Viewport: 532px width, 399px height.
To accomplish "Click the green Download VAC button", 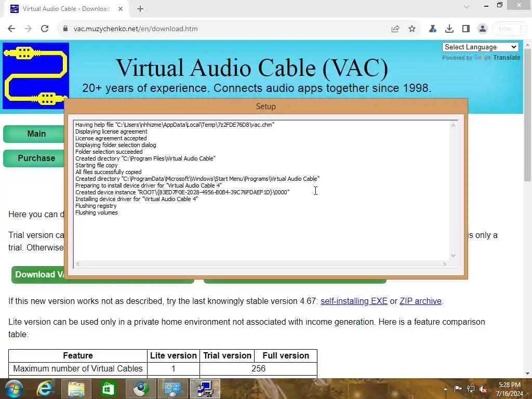I will (38, 274).
